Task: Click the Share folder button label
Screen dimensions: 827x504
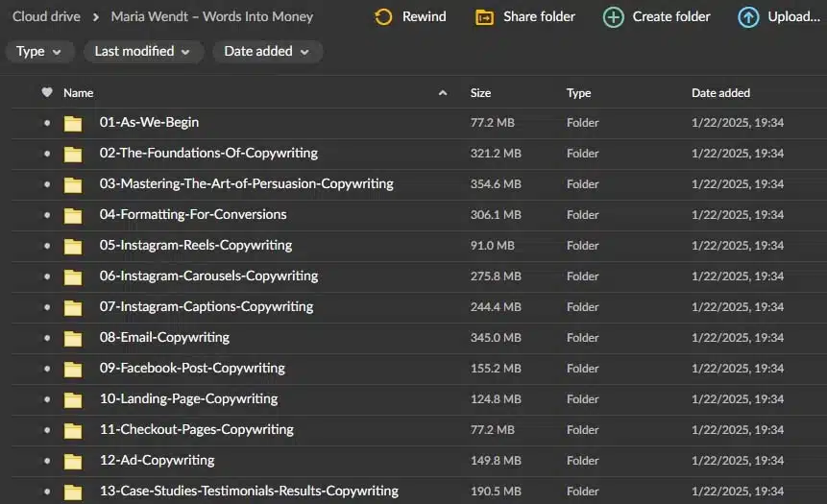Action: pos(539,17)
